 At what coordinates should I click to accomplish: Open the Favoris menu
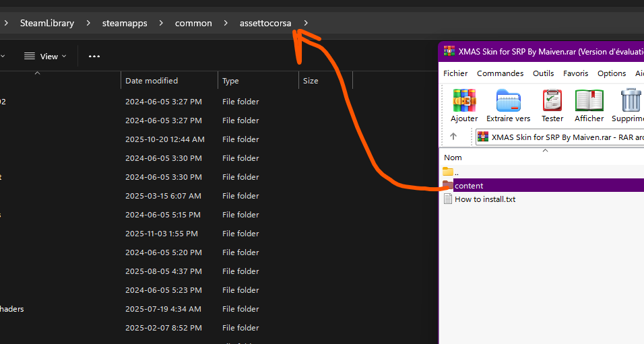click(575, 73)
